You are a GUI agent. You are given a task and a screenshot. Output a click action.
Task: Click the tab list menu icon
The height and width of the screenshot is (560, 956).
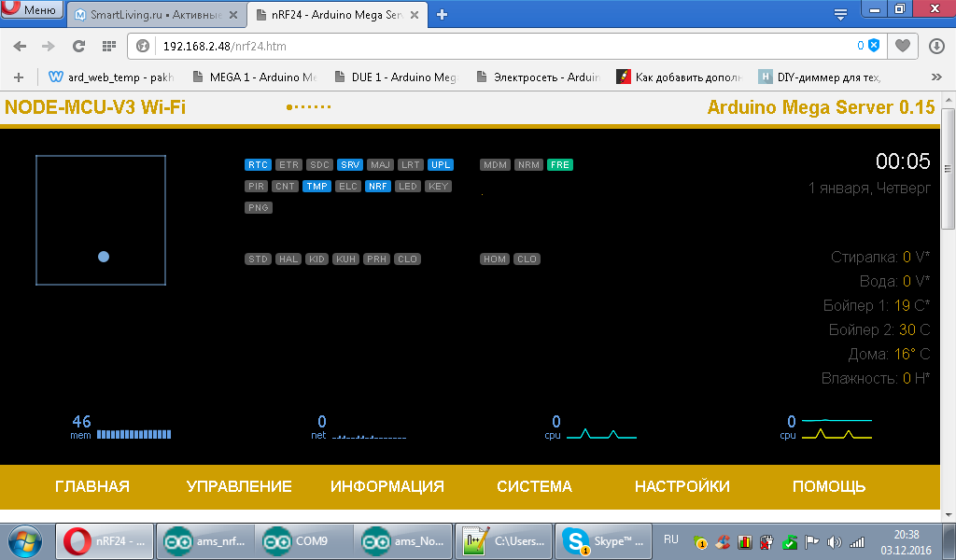tap(840, 14)
